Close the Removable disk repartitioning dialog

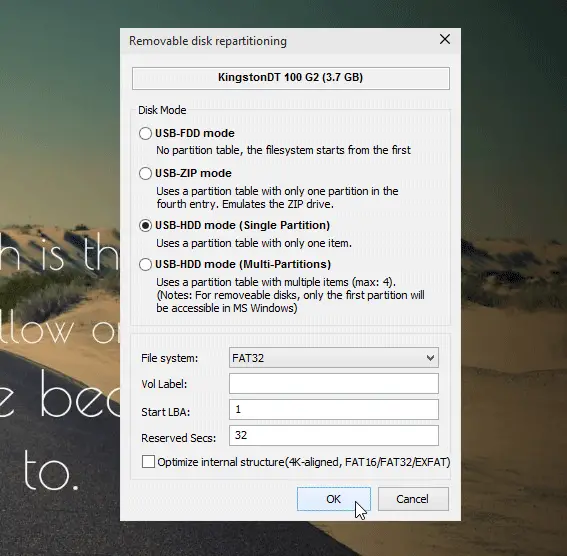coord(445,39)
